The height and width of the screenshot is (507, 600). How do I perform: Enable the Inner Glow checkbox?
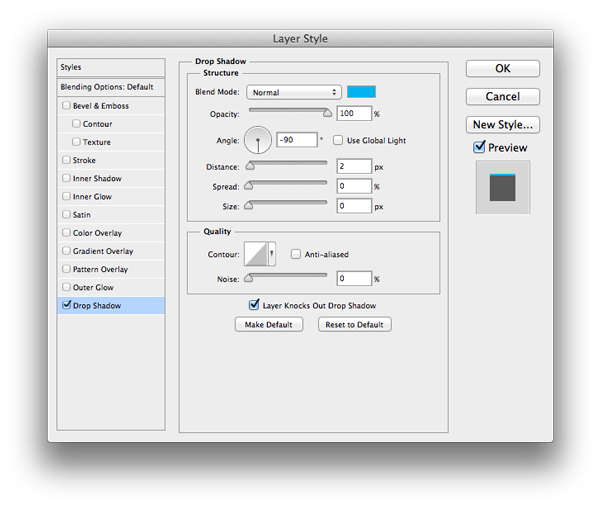coord(66,196)
